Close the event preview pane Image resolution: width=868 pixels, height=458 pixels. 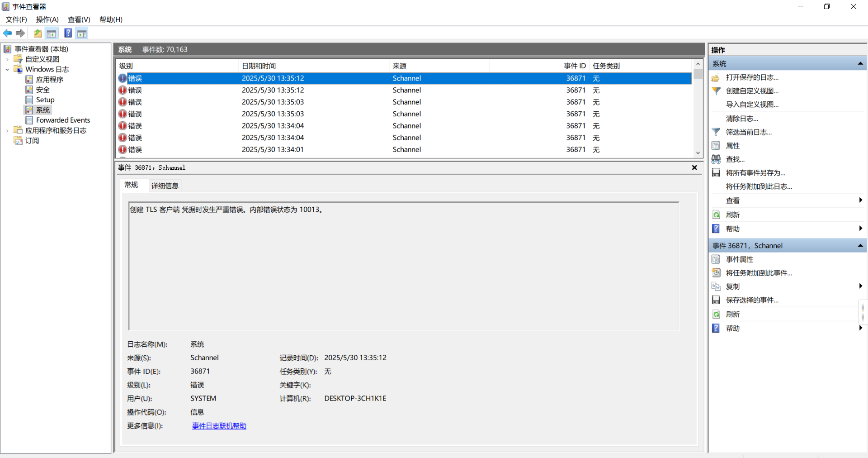694,167
